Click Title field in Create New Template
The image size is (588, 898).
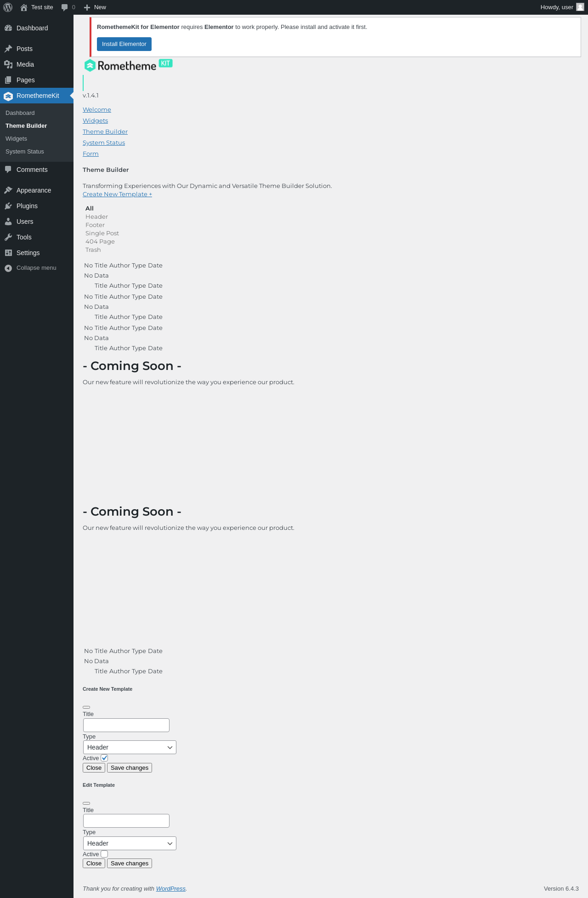pos(126,725)
